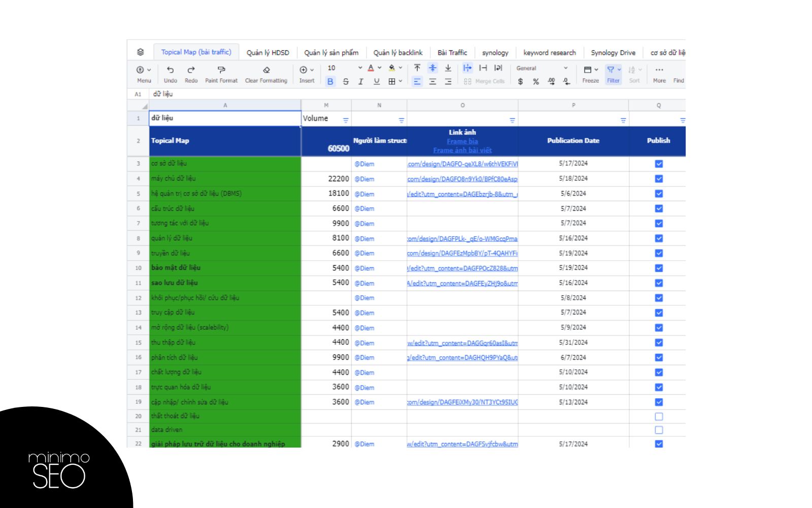The height and width of the screenshot is (508, 812).
Task: Check Publish box for data driven row
Action: coord(659,430)
